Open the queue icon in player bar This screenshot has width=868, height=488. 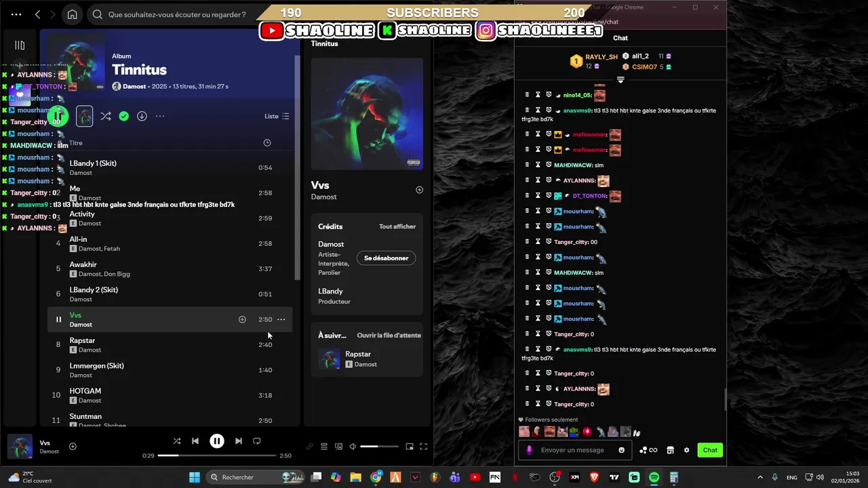click(x=324, y=447)
